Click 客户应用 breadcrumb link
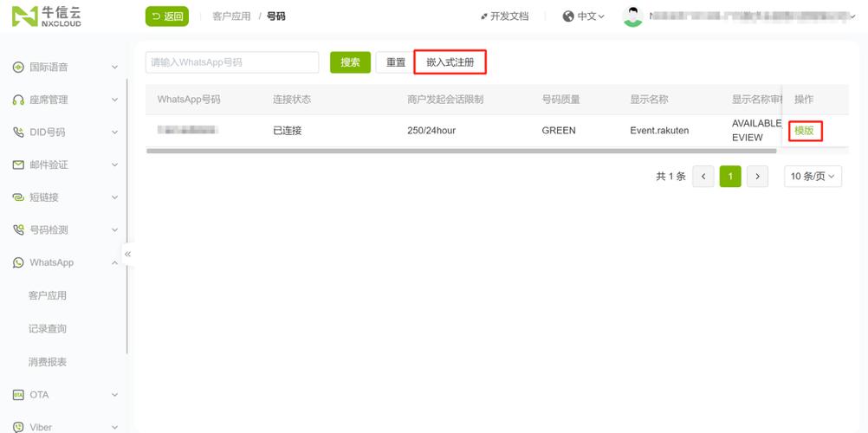Image resolution: width=868 pixels, height=433 pixels. point(231,16)
